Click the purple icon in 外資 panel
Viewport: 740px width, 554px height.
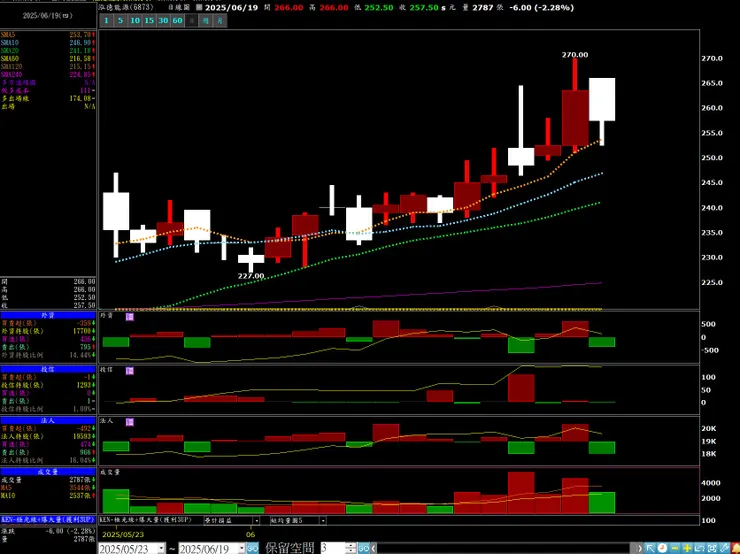[129, 317]
